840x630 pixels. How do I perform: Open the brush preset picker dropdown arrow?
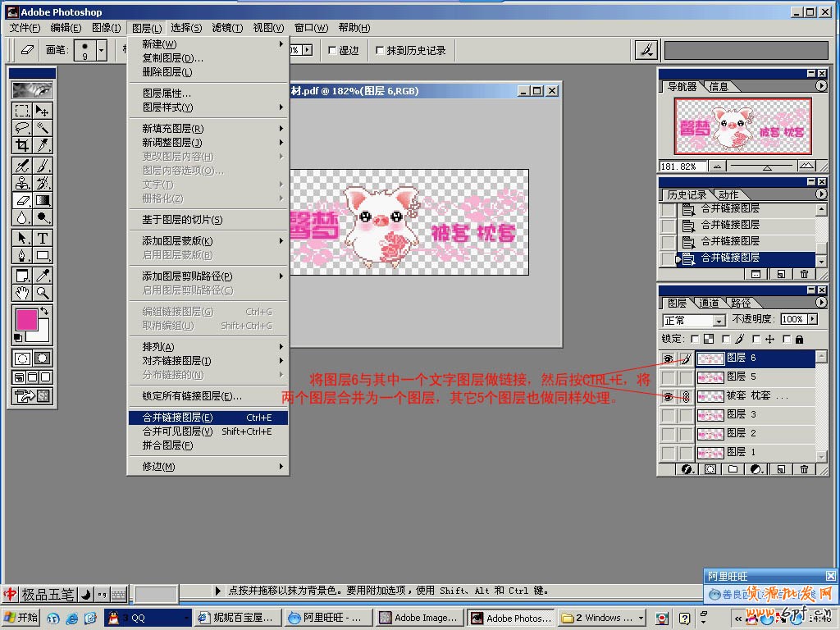point(101,50)
